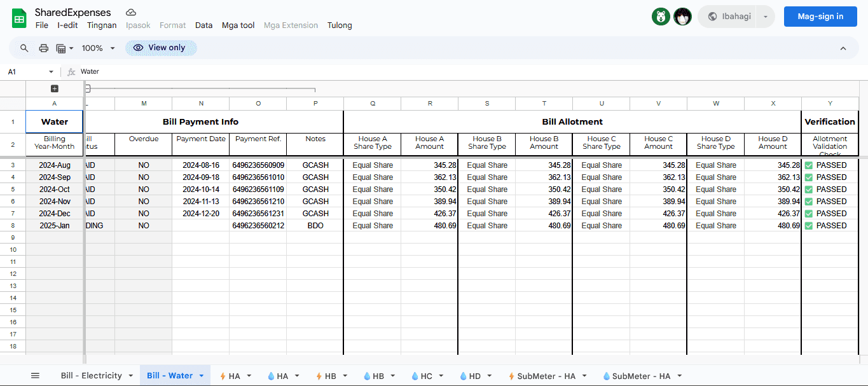Screen dimensions: 868x386
Task: Click the dark-haired collaborator avatar
Action: tap(682, 17)
